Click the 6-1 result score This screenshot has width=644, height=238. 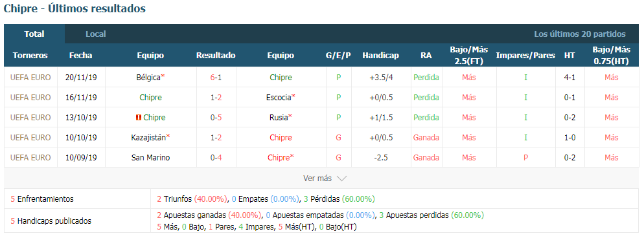(x=216, y=78)
